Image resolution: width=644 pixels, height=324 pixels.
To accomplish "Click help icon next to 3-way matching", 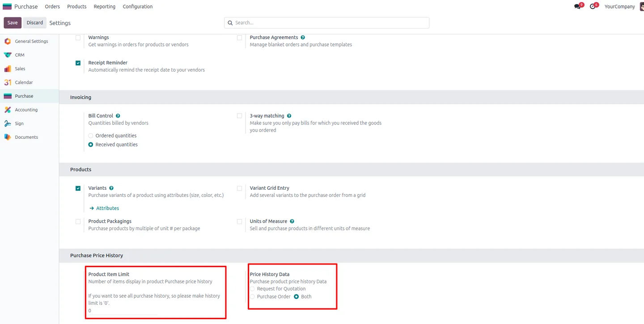I will pos(289,116).
